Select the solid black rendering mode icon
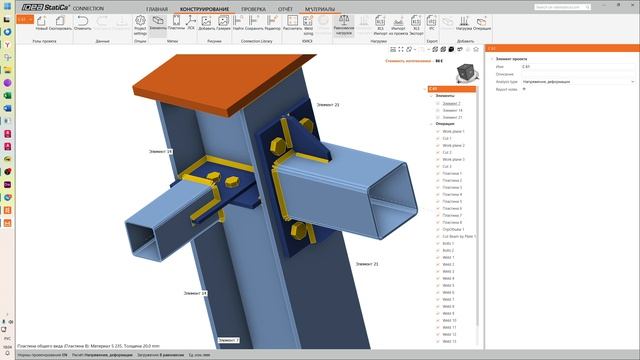The height and width of the screenshot is (360, 640). [451, 49]
